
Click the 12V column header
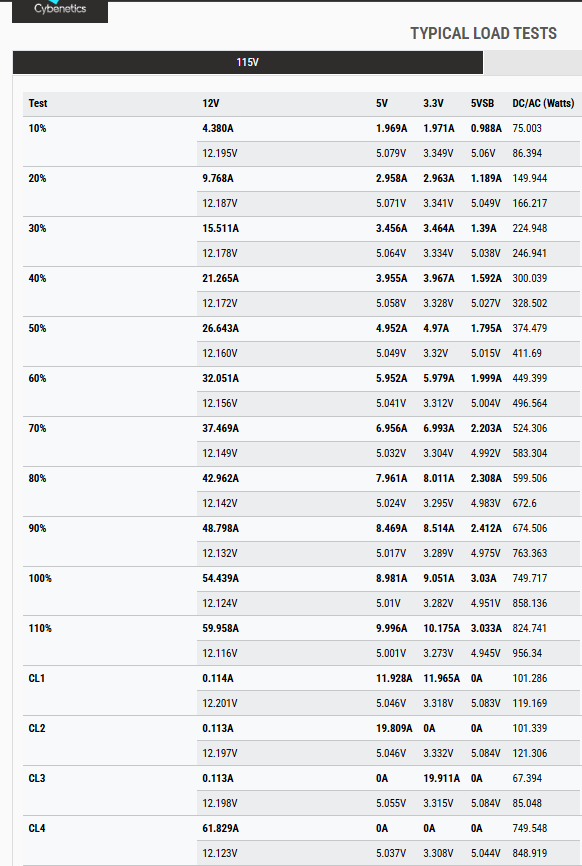pos(210,103)
